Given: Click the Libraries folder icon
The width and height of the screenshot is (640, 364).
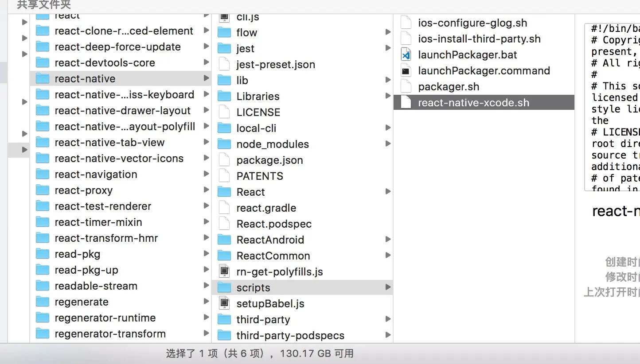Looking at the screenshot, I should 225,97.
